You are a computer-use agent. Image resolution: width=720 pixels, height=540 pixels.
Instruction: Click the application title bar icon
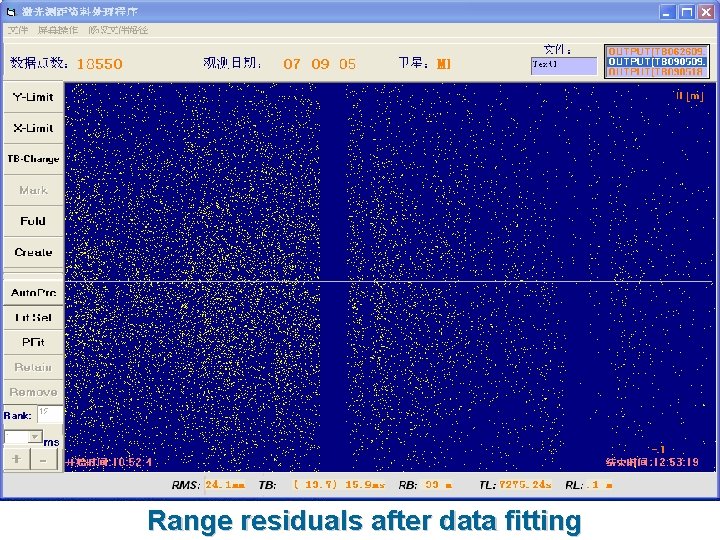(11, 12)
